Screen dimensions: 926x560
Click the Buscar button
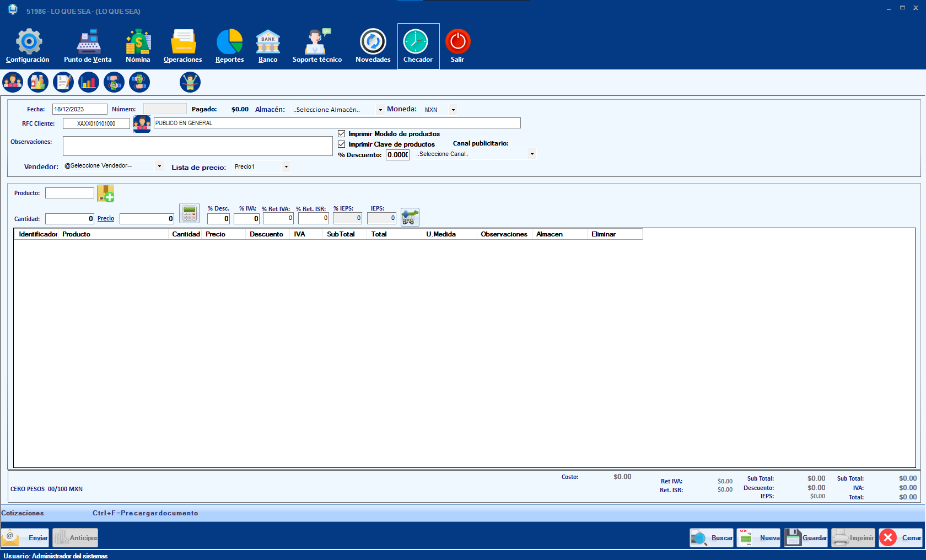click(712, 538)
